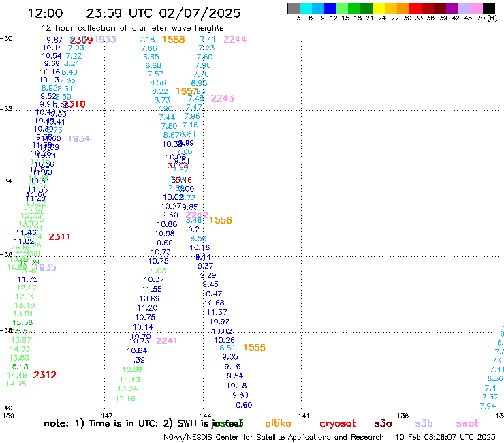
Task: Click the wave height value '11.39'
Action: tap(135, 361)
